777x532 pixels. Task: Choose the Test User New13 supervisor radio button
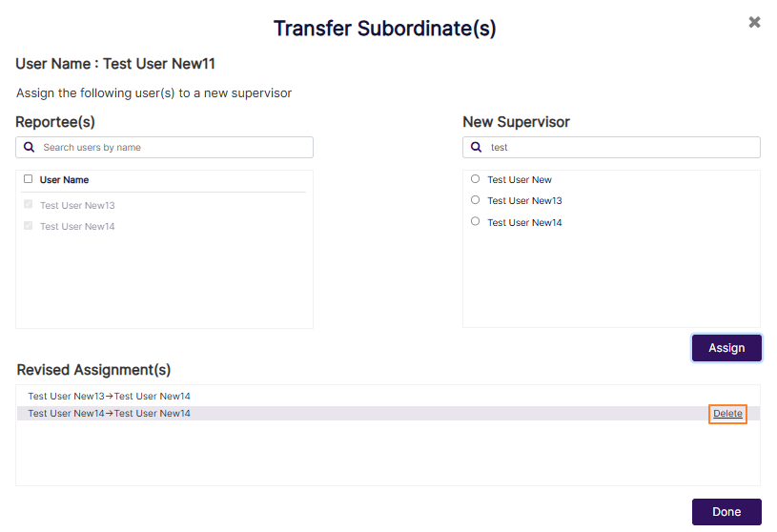coord(476,200)
